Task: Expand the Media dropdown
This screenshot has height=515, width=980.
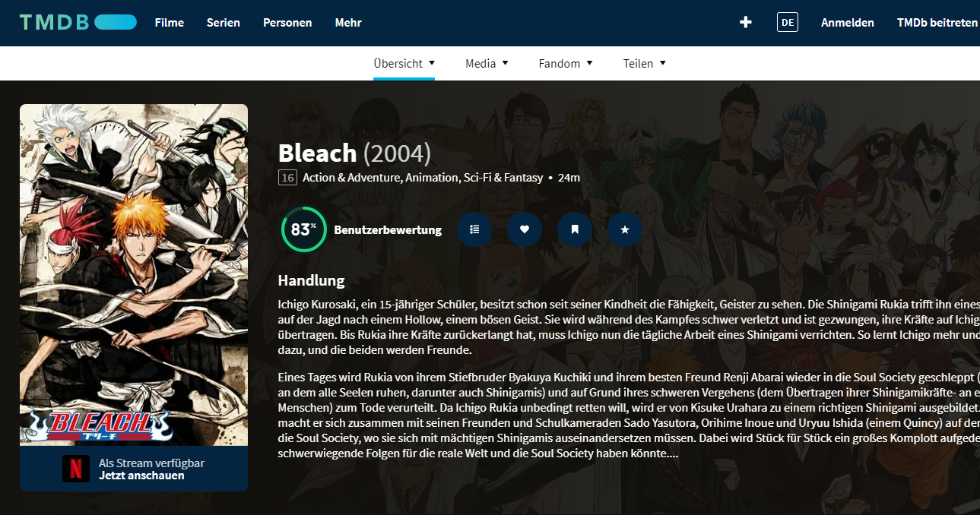Action: click(x=487, y=63)
